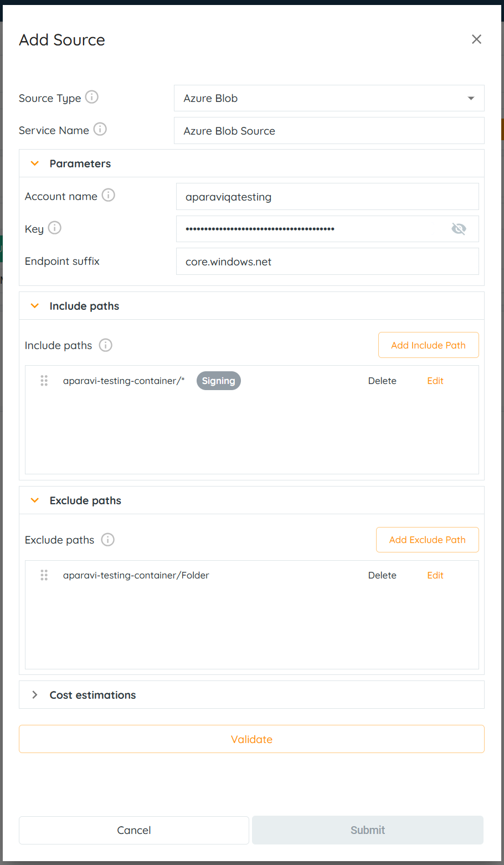The width and height of the screenshot is (504, 865).
Task: Click the Endpoint suffix input field
Action: pyautogui.click(x=327, y=262)
